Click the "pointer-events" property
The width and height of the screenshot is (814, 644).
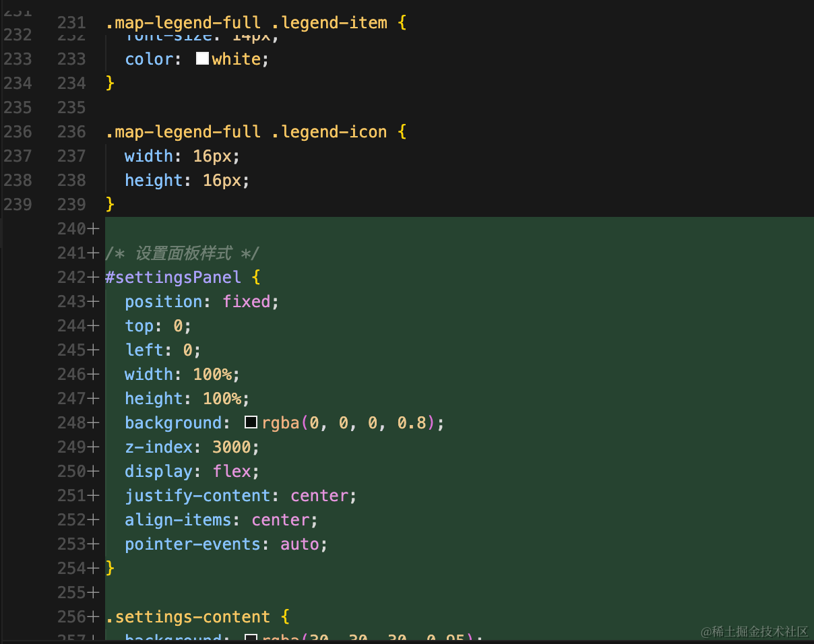(x=193, y=544)
